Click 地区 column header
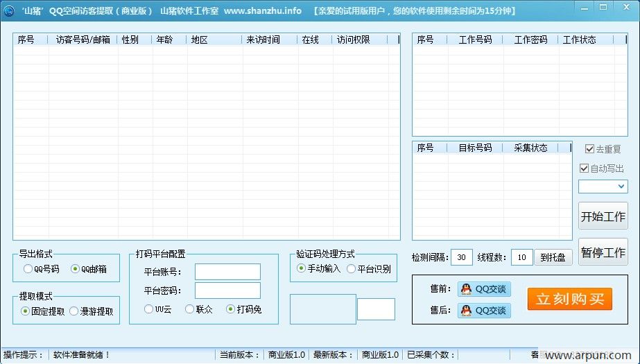Viewport: 640px width, 364px height. (215, 40)
